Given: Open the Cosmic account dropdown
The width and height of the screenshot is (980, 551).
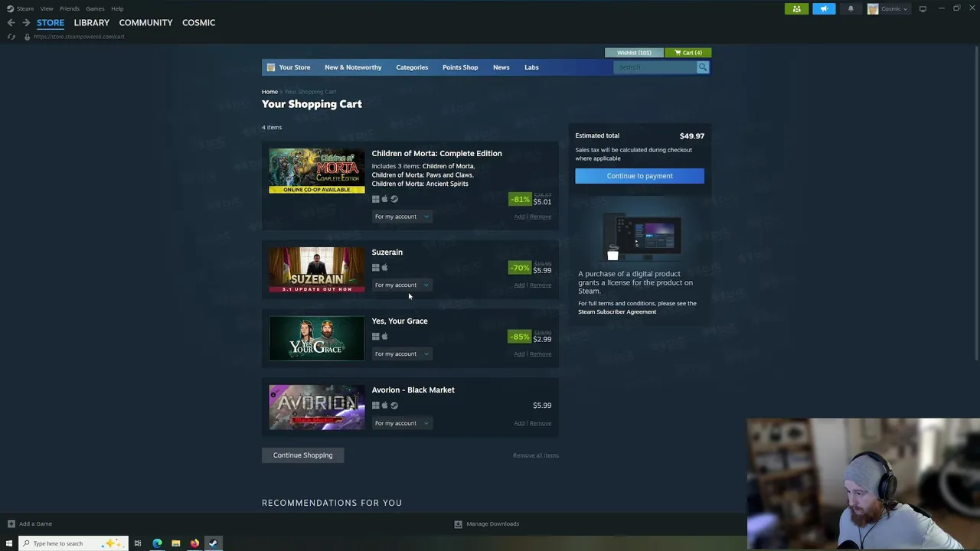Looking at the screenshot, I should 893,9.
